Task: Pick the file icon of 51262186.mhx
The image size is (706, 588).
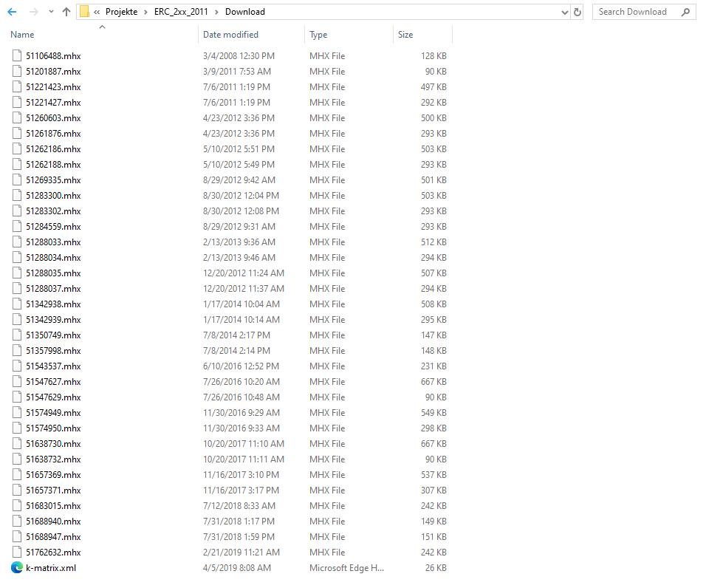Action: [x=17, y=149]
